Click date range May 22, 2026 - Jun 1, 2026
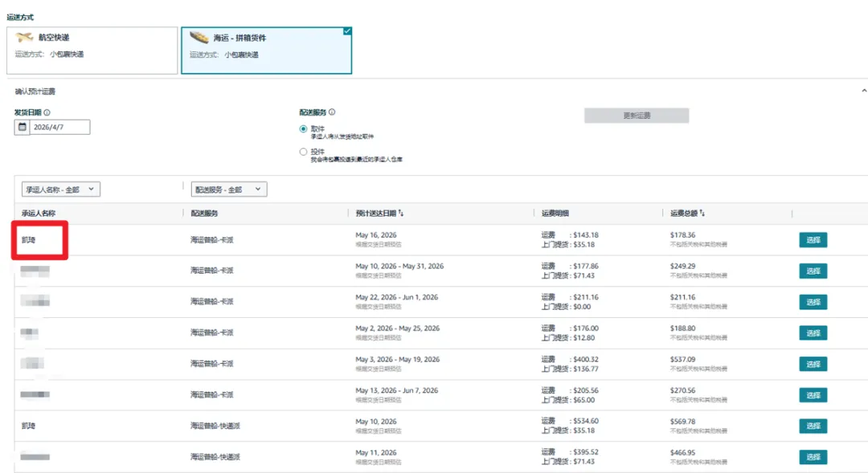Viewport: 868px width, 473px height. tap(396, 297)
